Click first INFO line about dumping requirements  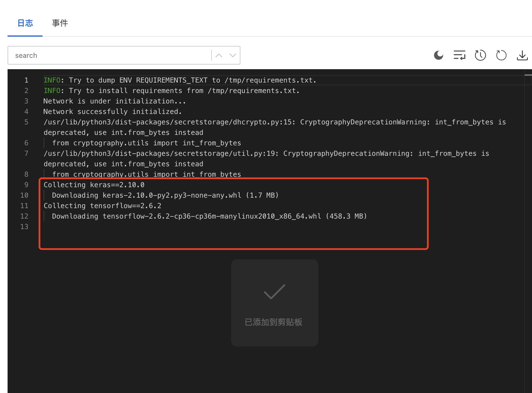point(180,80)
